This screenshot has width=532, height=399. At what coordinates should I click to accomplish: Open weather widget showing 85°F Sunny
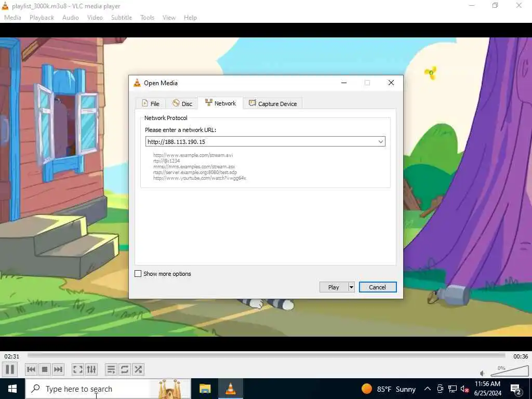point(389,389)
